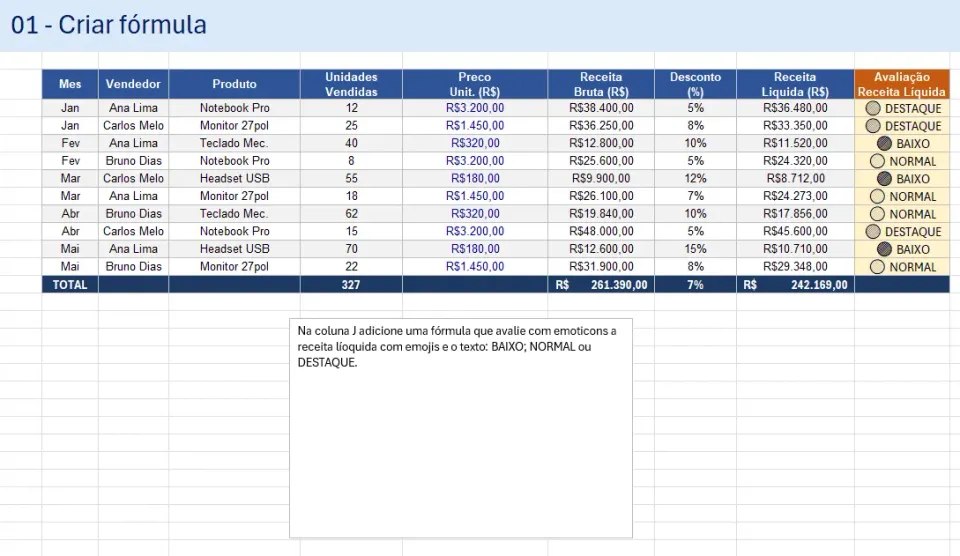The image size is (960, 556).
Task: Select gross revenue cell 'R$48.000,00'
Action: point(601,231)
